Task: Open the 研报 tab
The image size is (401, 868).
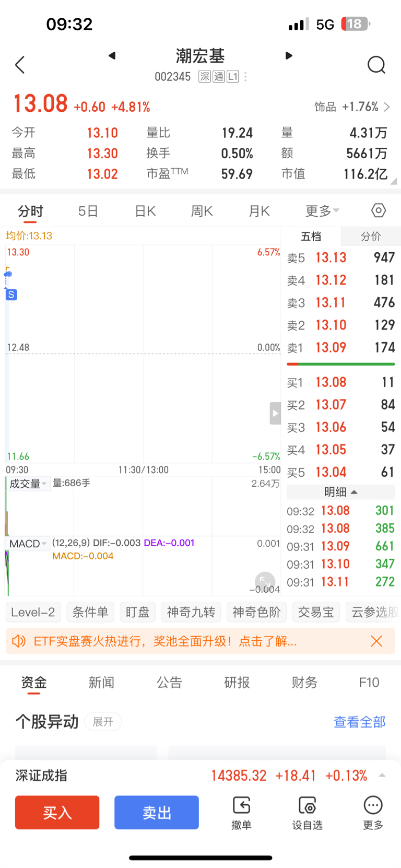Action: click(237, 683)
